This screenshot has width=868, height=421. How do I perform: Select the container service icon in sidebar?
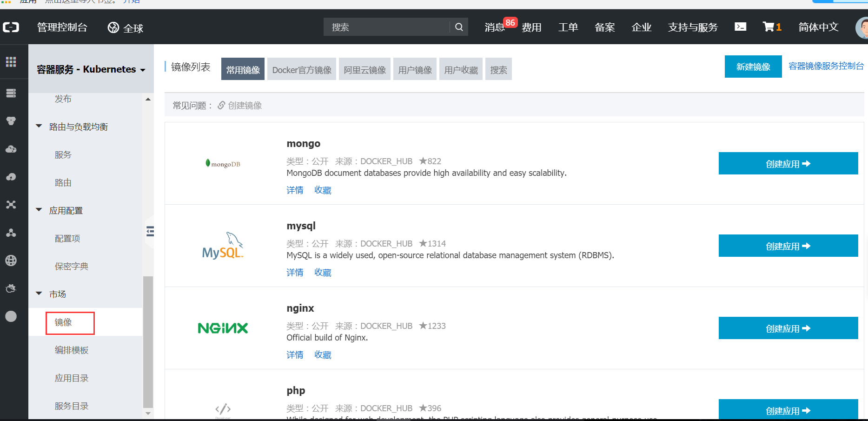point(11,120)
